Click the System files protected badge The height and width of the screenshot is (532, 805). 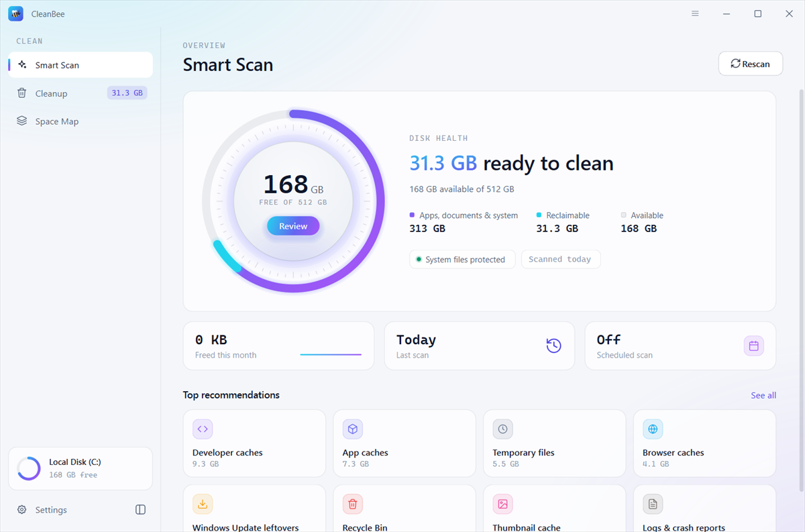coord(462,260)
